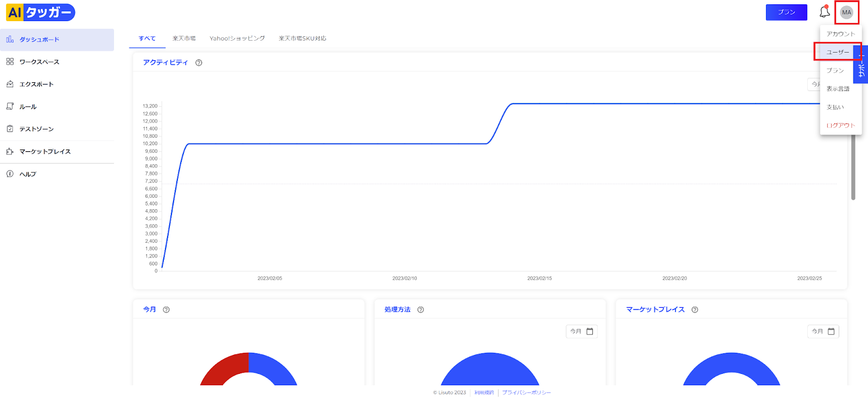The width and height of the screenshot is (868, 401).
Task: Select ログアウト from the user menu
Action: click(x=841, y=125)
